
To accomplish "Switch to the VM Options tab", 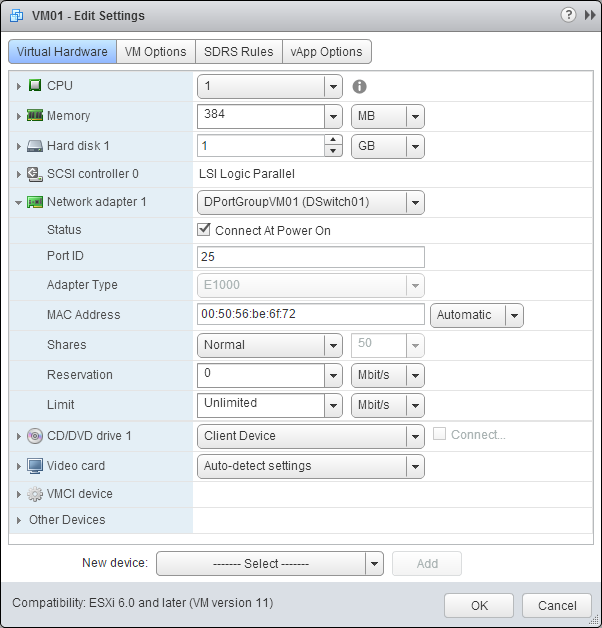I will click(x=155, y=52).
